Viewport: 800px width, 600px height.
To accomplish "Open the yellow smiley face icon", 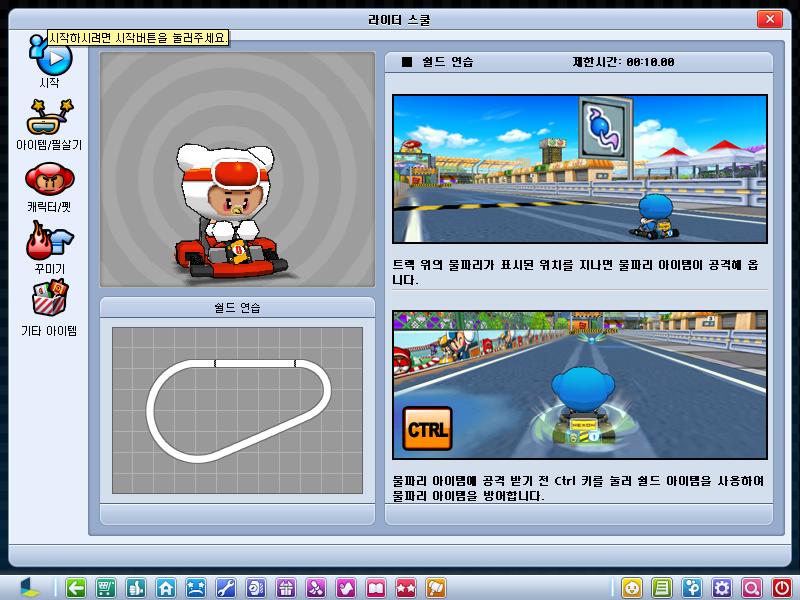I will click(632, 588).
